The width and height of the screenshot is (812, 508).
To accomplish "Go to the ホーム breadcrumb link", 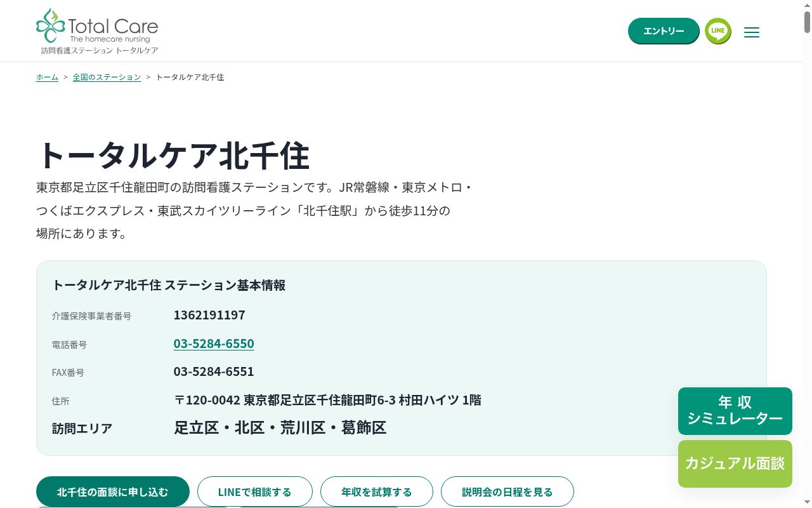I will click(x=47, y=77).
